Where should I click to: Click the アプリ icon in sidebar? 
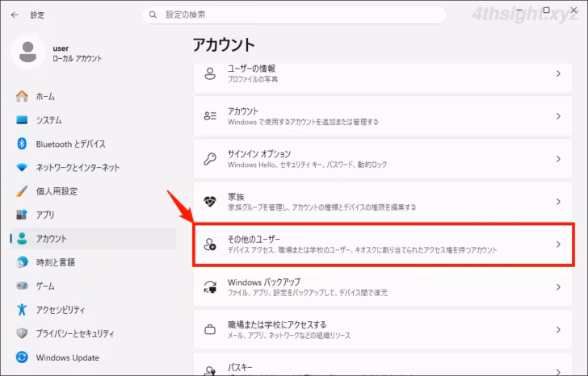[22, 215]
